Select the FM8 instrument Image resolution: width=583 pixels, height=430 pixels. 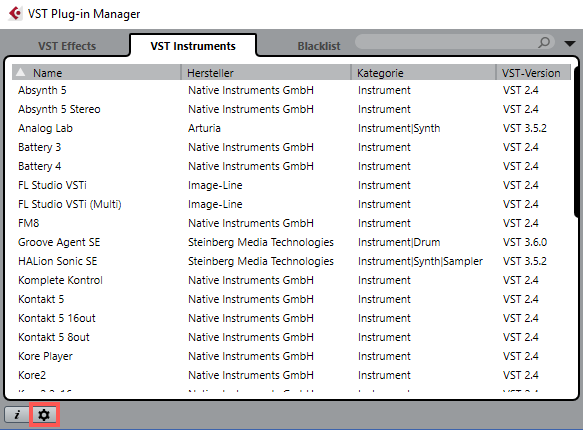292,223
